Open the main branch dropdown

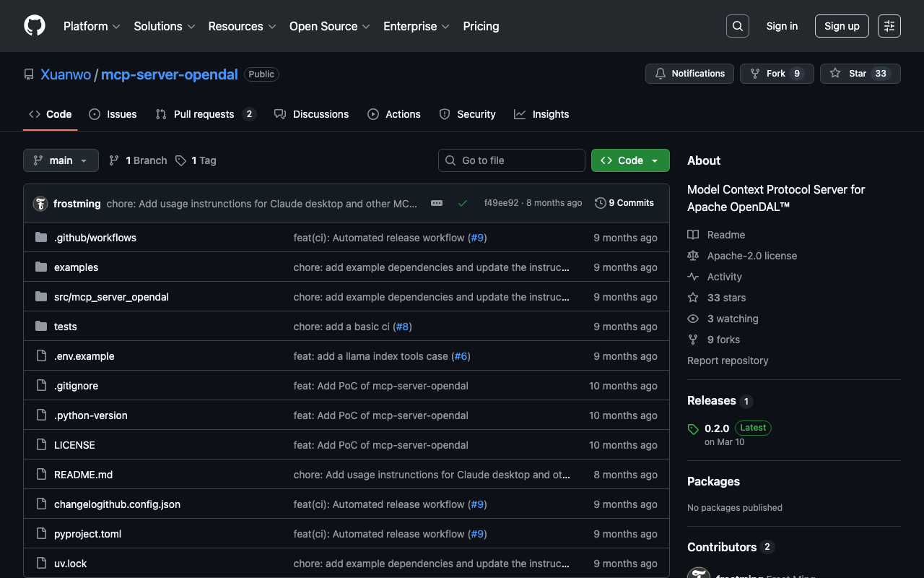coord(61,160)
